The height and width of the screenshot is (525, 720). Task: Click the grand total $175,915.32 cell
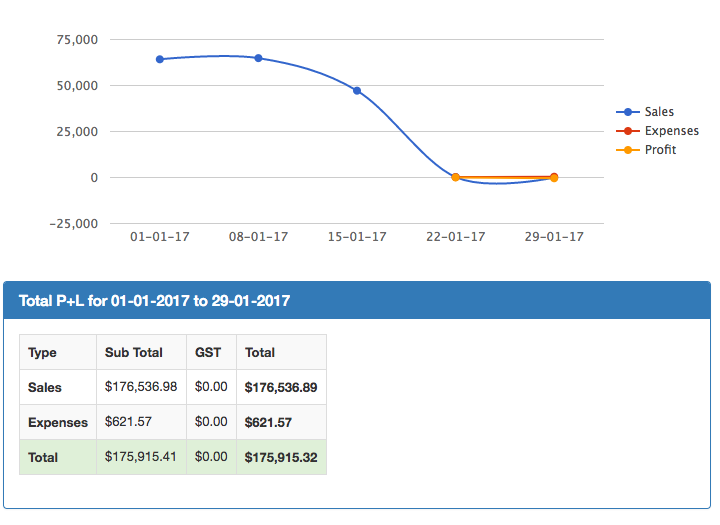tap(281, 457)
